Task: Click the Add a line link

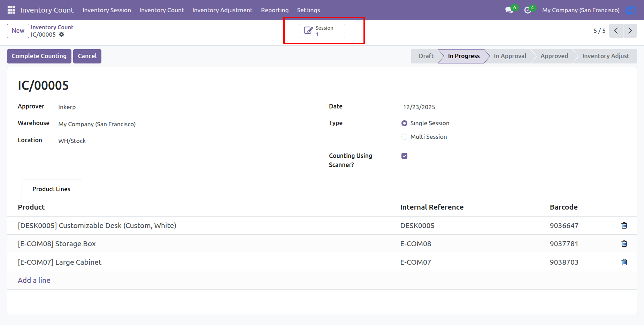Action: [x=34, y=280]
